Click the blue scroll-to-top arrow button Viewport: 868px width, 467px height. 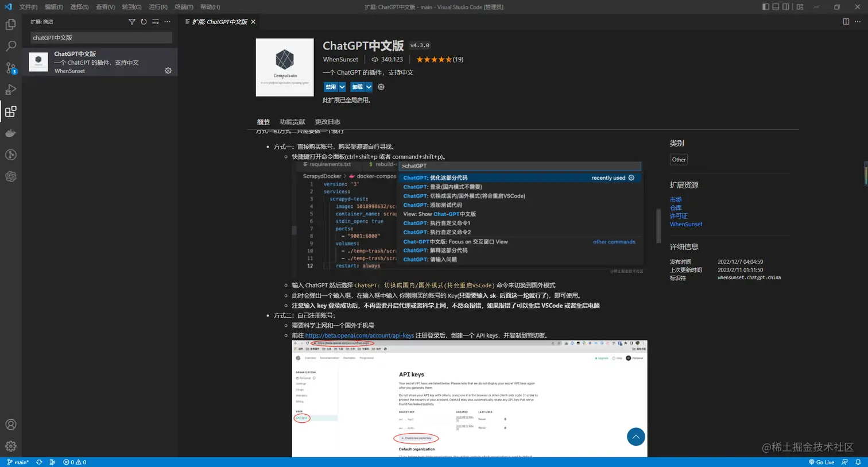point(635,437)
